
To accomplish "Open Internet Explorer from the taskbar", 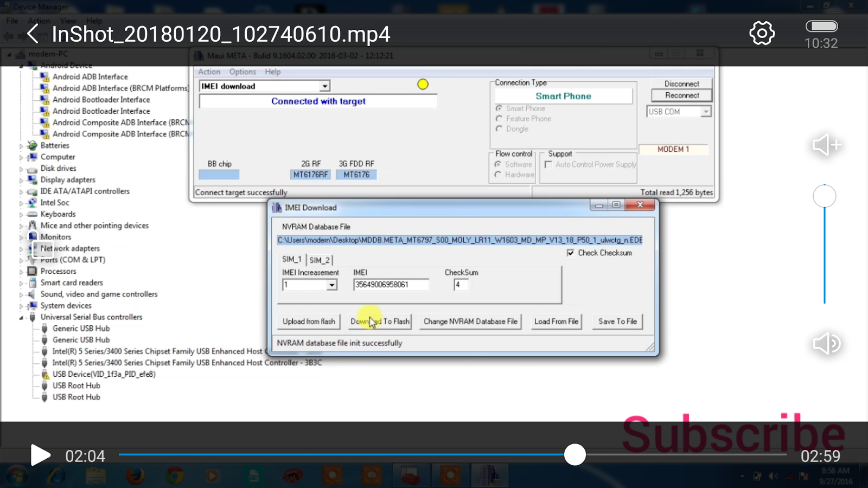I will coord(56,476).
